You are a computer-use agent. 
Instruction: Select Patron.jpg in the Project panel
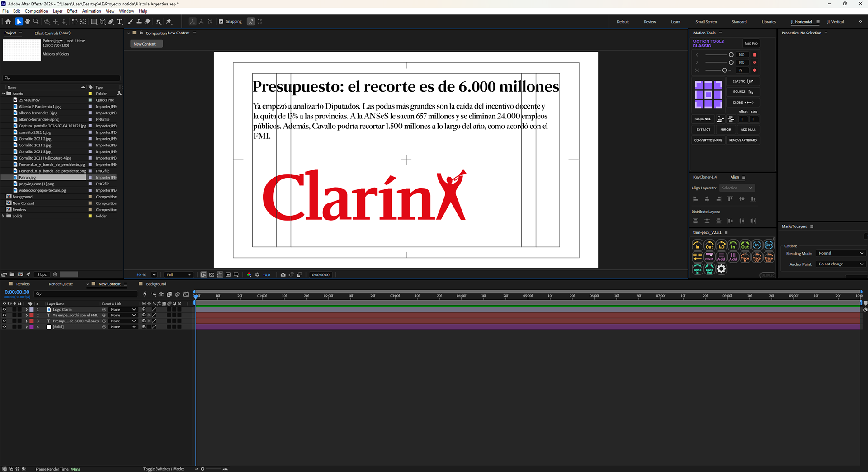coord(28,178)
